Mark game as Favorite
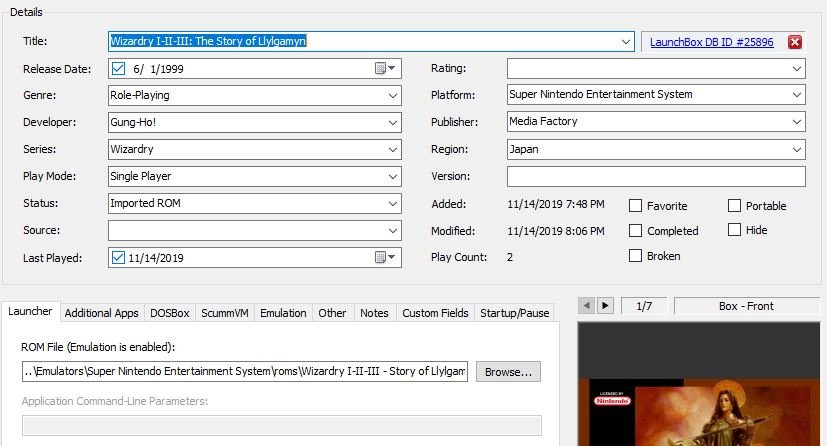The height and width of the screenshot is (446, 827). pos(636,206)
